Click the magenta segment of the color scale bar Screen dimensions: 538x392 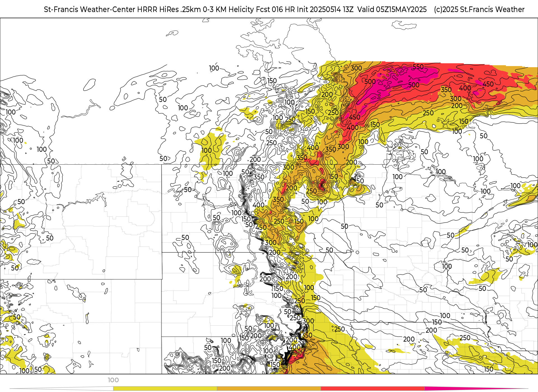(x=476, y=389)
